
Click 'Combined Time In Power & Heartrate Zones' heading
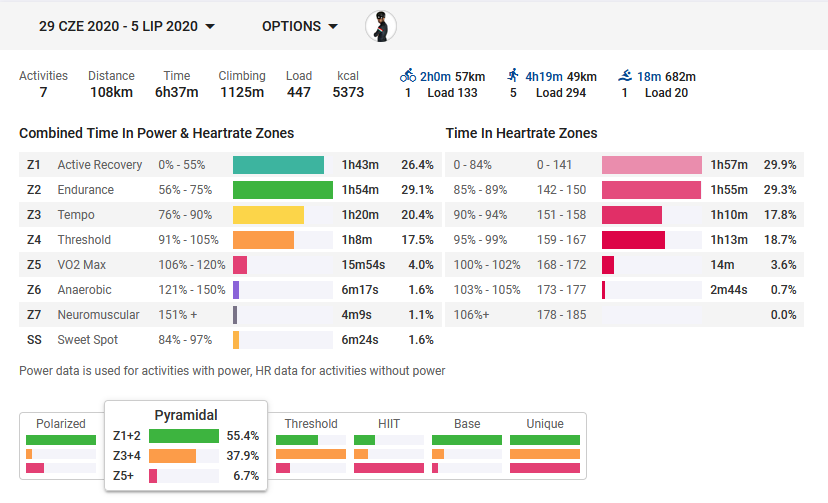(x=156, y=134)
